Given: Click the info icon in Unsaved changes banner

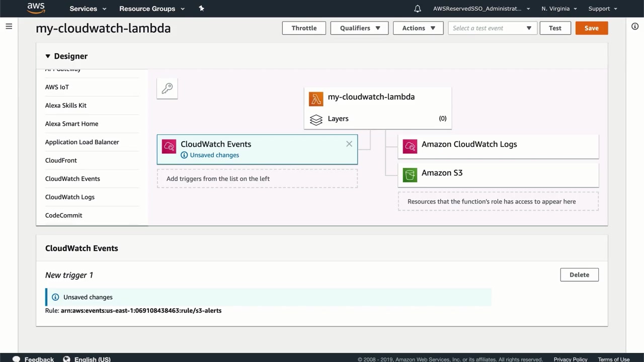Looking at the screenshot, I should (x=55, y=297).
